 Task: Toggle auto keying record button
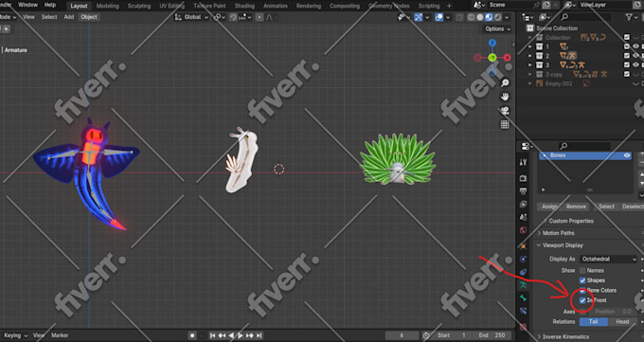pyautogui.click(x=192, y=335)
